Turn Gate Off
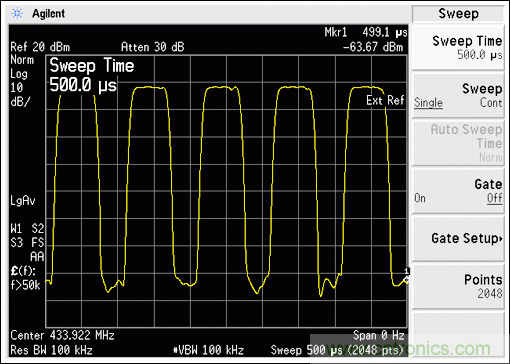Screen dimensions: 510x364 coord(495,198)
